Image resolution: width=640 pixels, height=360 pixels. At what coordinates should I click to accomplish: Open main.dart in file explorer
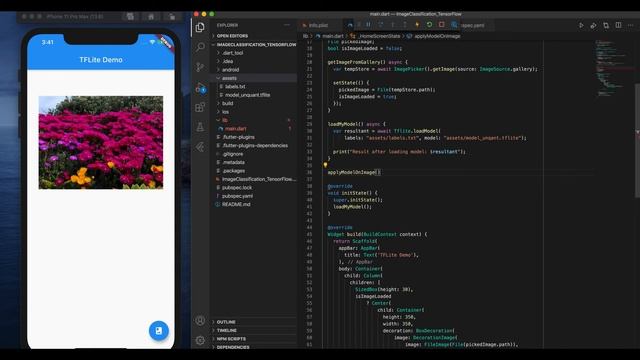click(253, 129)
